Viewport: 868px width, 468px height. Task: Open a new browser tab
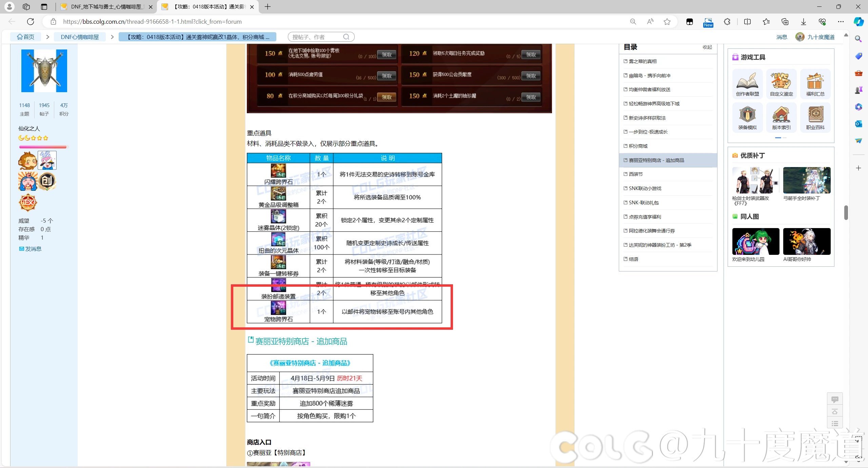click(x=268, y=7)
